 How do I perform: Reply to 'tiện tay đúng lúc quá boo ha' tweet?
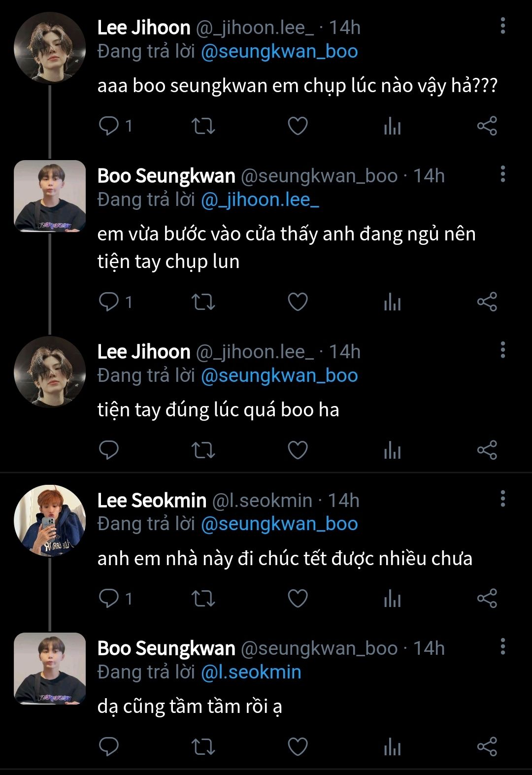109,450
